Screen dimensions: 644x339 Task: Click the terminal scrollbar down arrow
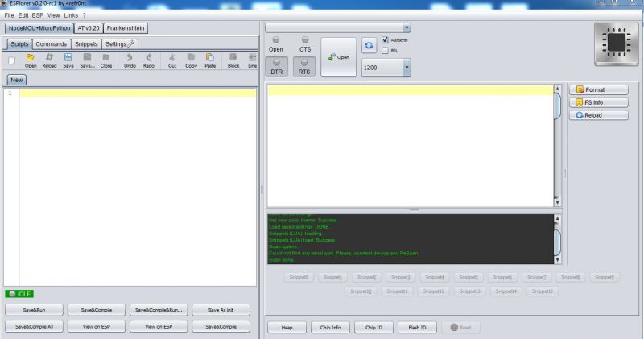(557, 202)
